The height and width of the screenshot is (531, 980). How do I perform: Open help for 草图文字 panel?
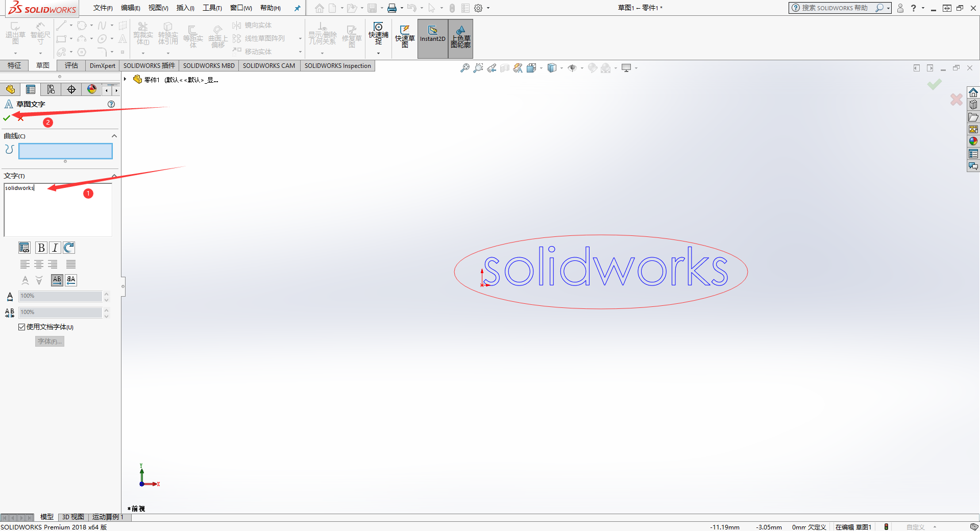point(111,104)
